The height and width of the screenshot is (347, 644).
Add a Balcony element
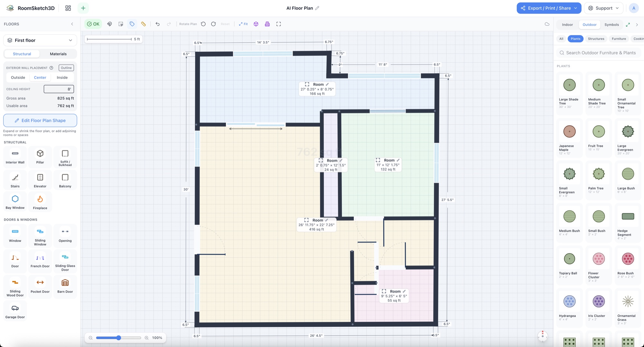point(65,181)
